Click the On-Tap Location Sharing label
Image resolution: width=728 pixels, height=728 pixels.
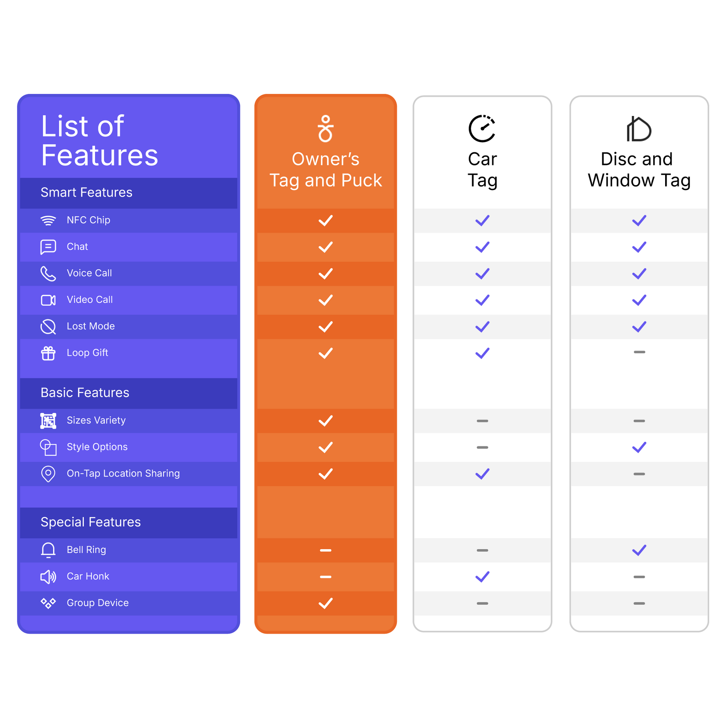click(x=123, y=473)
